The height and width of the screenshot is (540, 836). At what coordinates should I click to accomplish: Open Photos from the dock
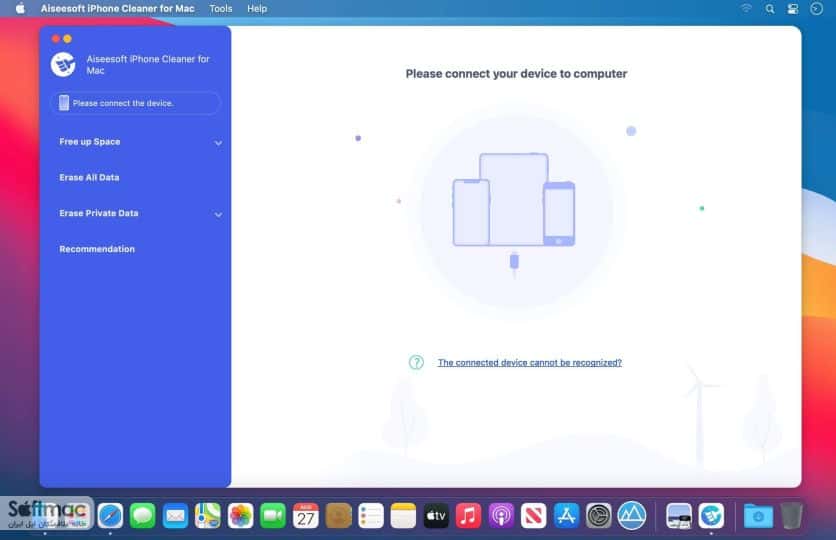point(240,515)
